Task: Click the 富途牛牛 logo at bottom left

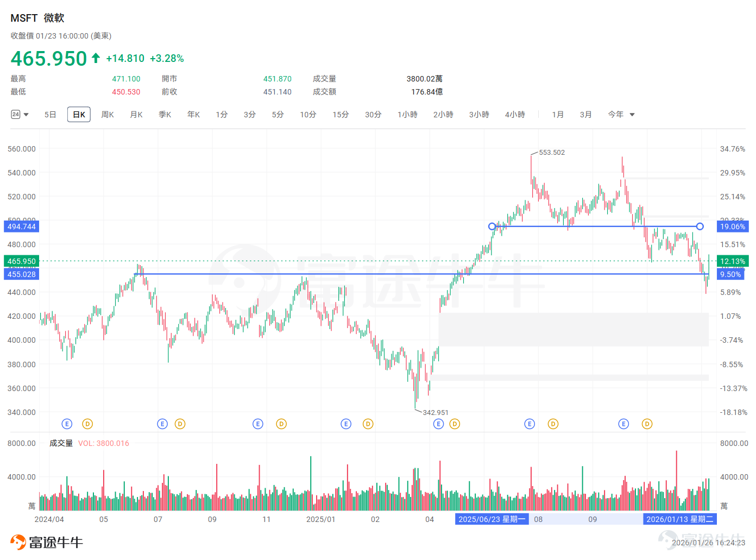Action: pyautogui.click(x=47, y=542)
